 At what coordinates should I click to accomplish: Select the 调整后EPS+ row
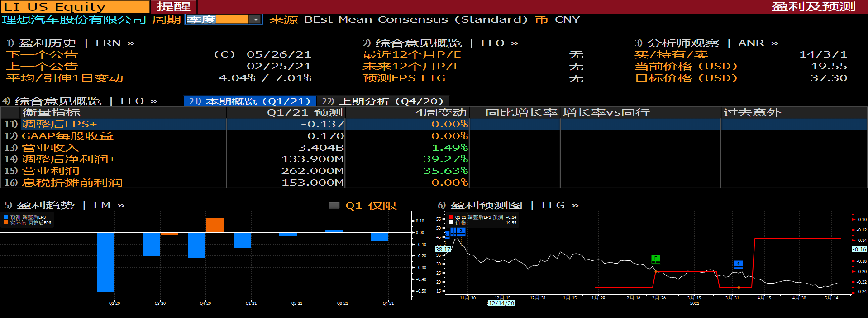[434, 124]
